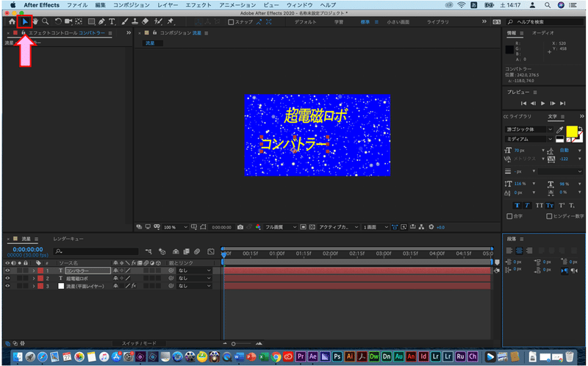Screen dimensions: 588x366
Task: Expand layer 1 コンバトラー properties
Action: click(x=34, y=270)
